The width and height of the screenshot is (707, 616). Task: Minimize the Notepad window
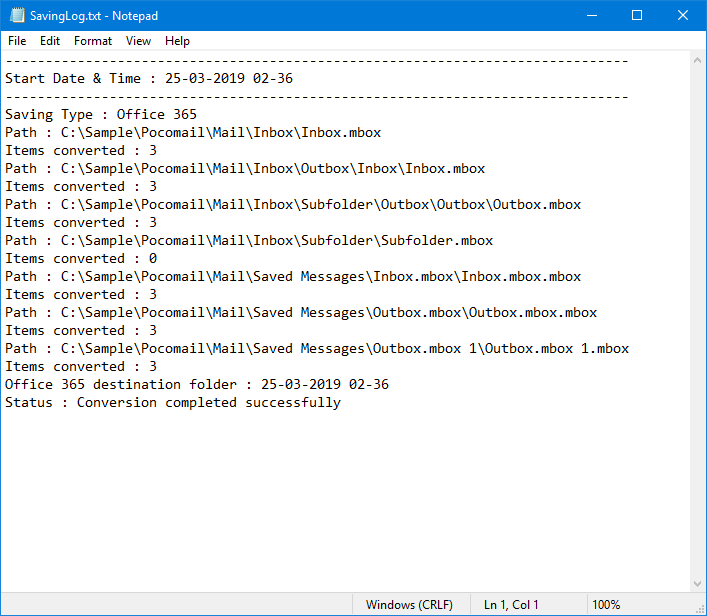[x=592, y=15]
